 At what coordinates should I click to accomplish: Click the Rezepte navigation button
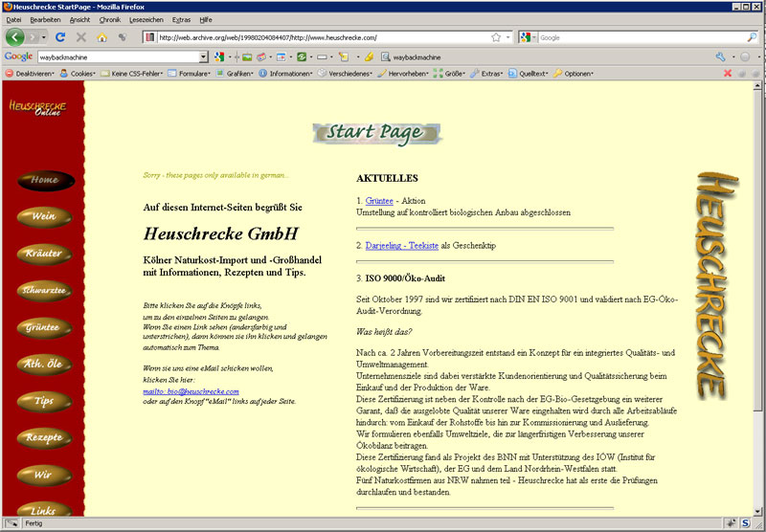pyautogui.click(x=44, y=438)
